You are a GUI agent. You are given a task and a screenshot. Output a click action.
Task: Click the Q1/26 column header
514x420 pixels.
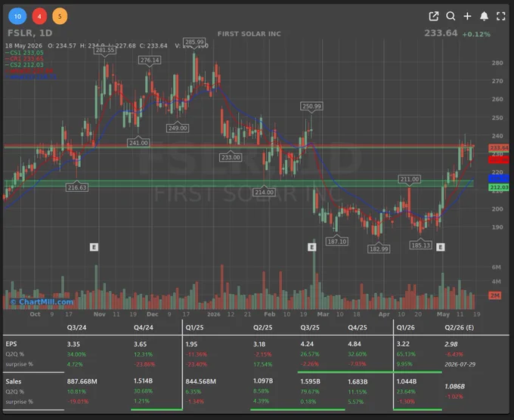tap(405, 327)
